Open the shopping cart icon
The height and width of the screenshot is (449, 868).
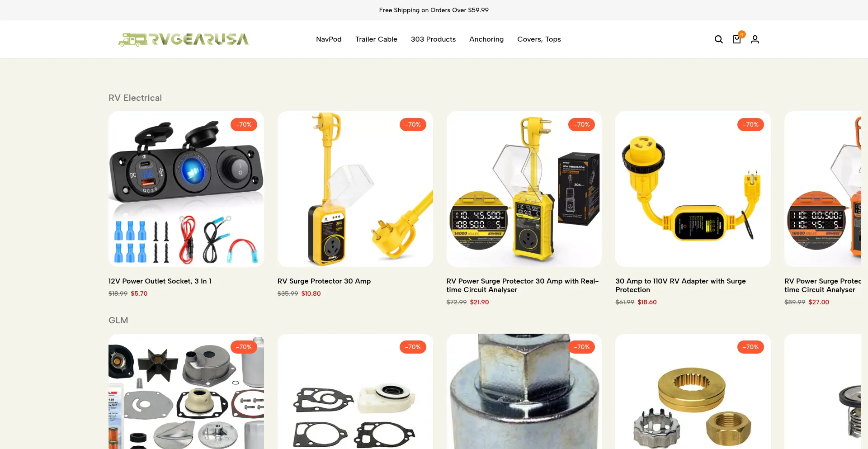(736, 39)
